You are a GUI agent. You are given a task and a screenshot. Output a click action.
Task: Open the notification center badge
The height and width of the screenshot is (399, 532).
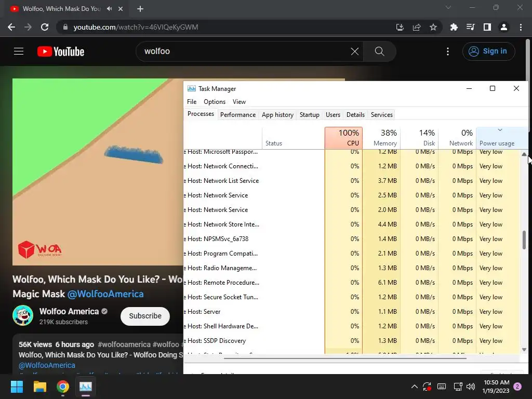tap(517, 387)
